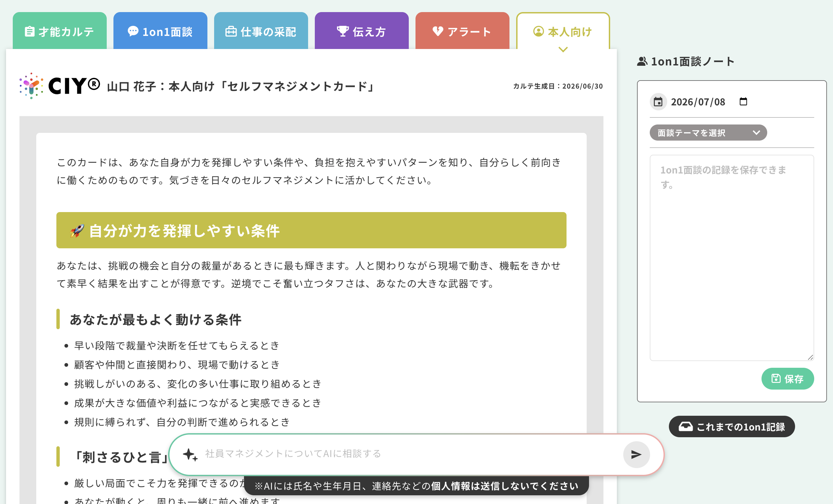Open これまでの1on1記録

click(732, 426)
